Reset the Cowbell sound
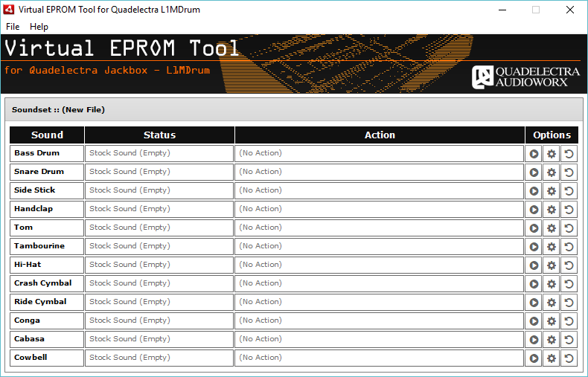This screenshot has width=588, height=377. (569, 358)
